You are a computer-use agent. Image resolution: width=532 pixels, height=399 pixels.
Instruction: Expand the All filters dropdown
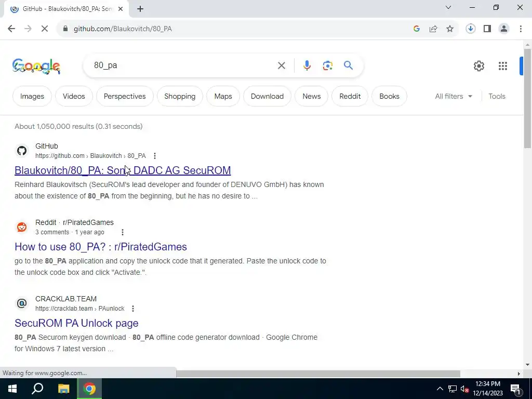tap(454, 96)
